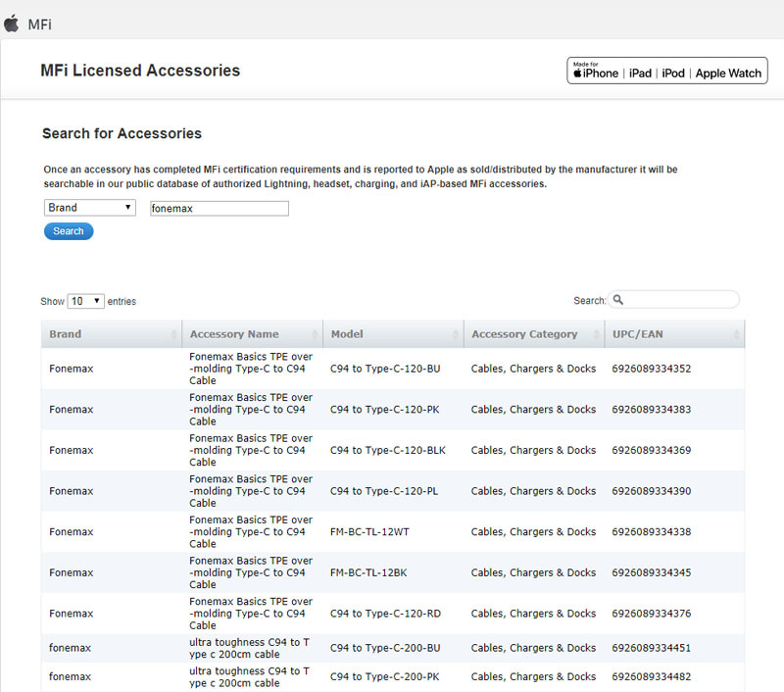
Task: Click fonemax brand in 200-BU row
Action: pyautogui.click(x=70, y=648)
